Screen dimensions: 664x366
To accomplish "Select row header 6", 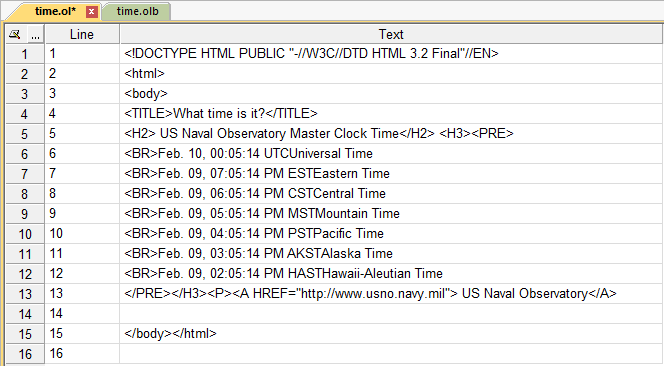I will click(25, 154).
